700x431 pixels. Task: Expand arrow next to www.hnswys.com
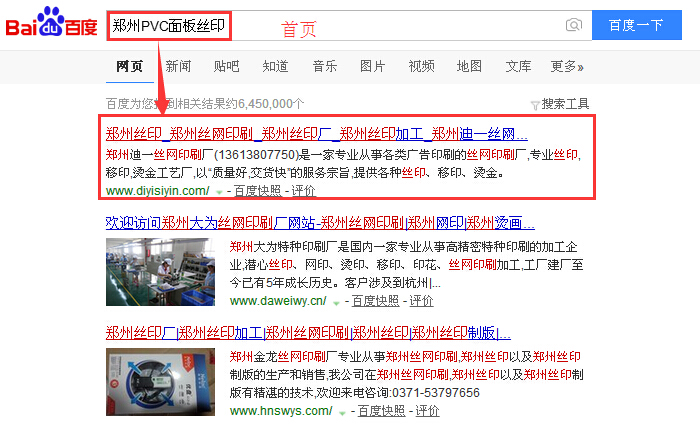(342, 412)
